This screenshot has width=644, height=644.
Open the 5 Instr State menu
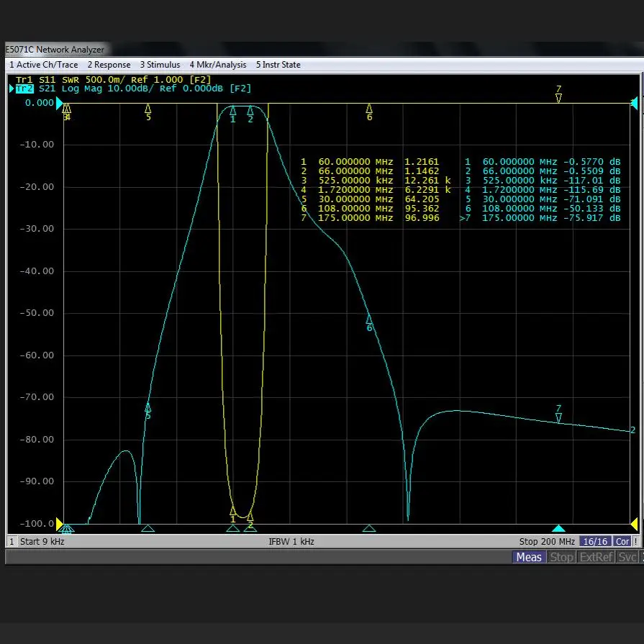click(x=278, y=65)
